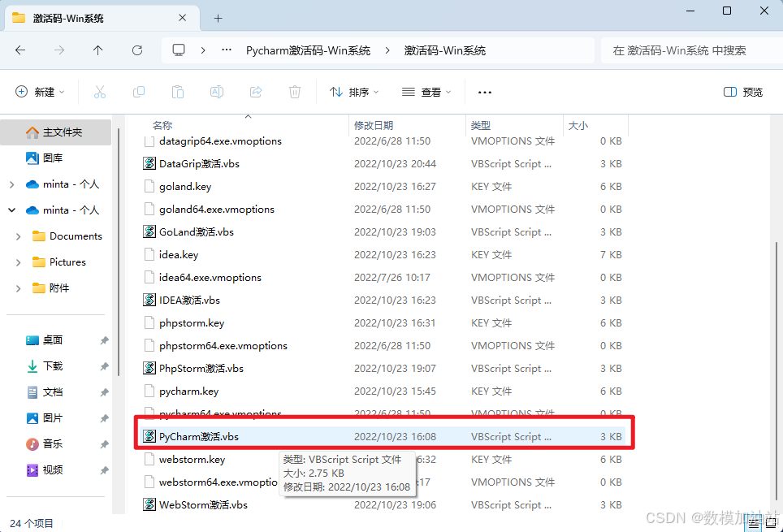Click the Pycharm激活码-Win系统 breadcrumb
The height and width of the screenshot is (532, 783).
click(308, 50)
